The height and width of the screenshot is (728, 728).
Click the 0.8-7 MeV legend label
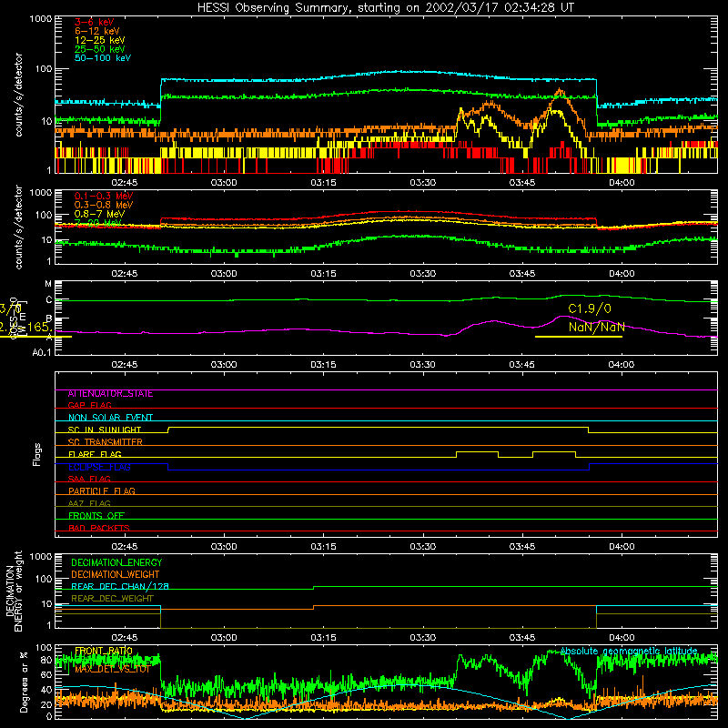[x=100, y=214]
